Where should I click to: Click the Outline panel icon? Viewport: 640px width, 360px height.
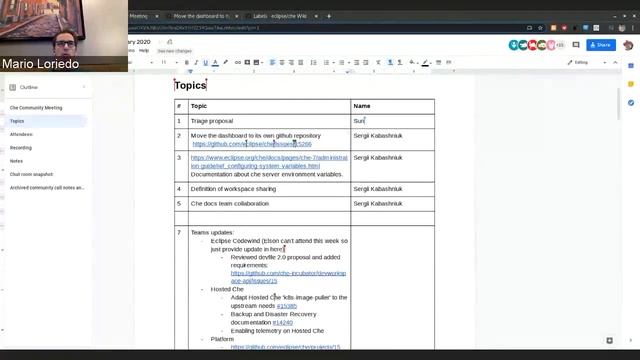coord(13,87)
